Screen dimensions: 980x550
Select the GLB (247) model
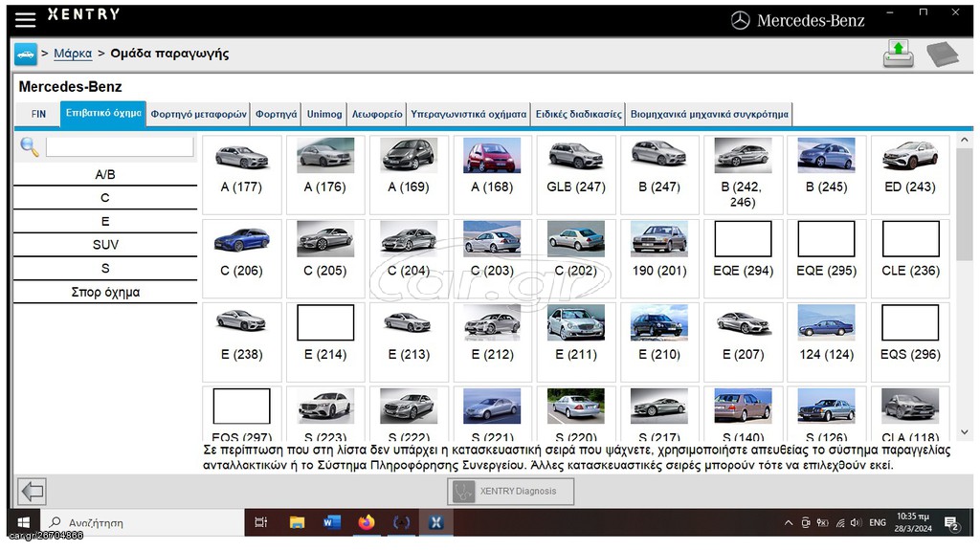point(576,174)
